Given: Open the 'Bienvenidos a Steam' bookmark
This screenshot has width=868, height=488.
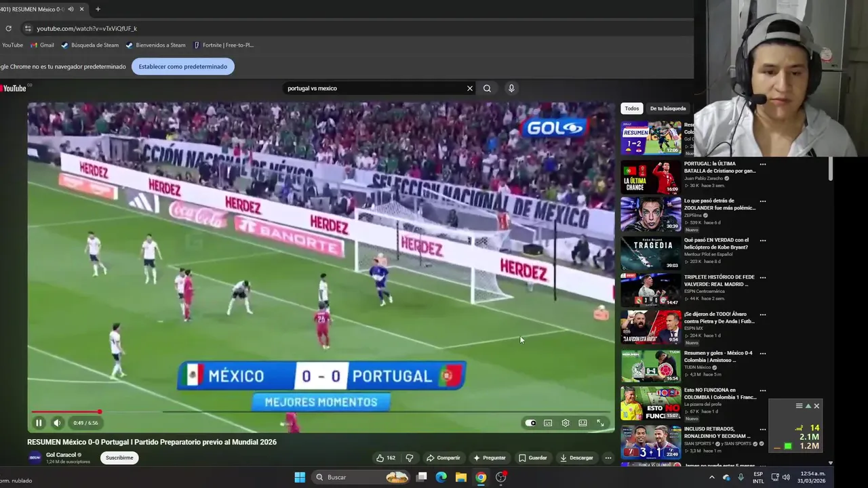Looking at the screenshot, I should pyautogui.click(x=155, y=45).
